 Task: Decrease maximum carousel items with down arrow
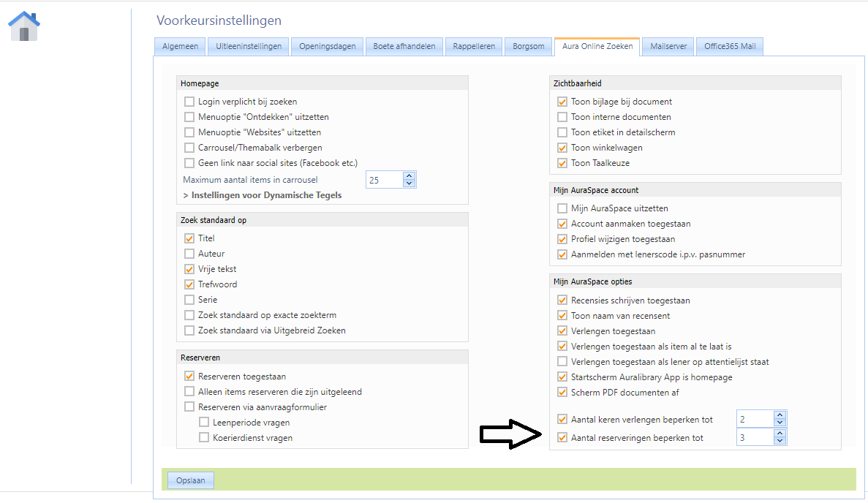(409, 184)
